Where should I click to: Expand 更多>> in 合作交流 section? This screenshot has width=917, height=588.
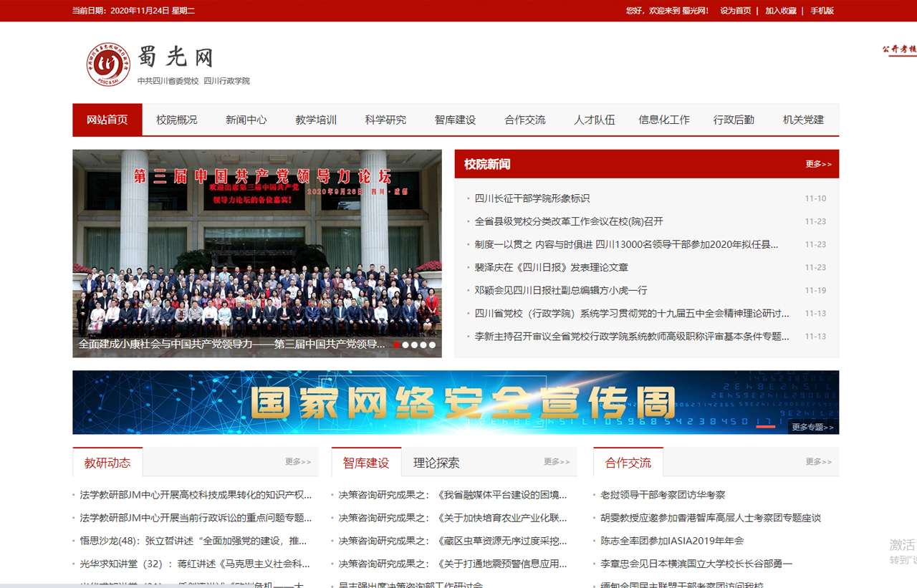(818, 462)
